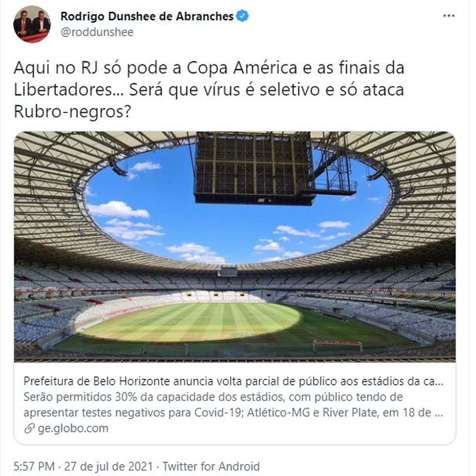Open the stadium preview image of the article

coord(235,247)
